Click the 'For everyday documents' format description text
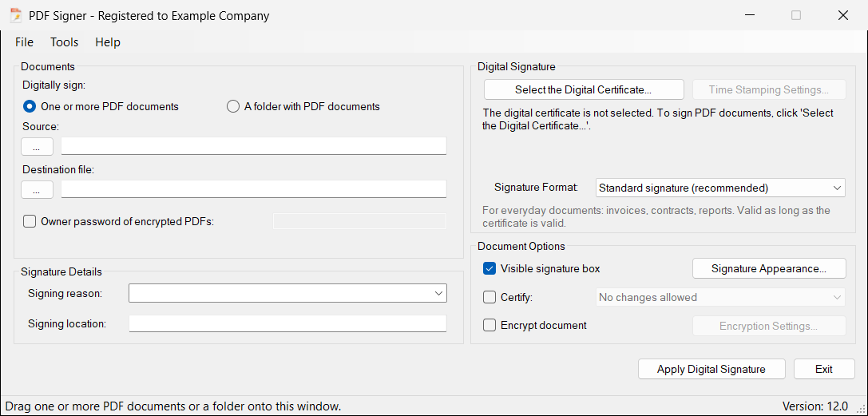 656,217
